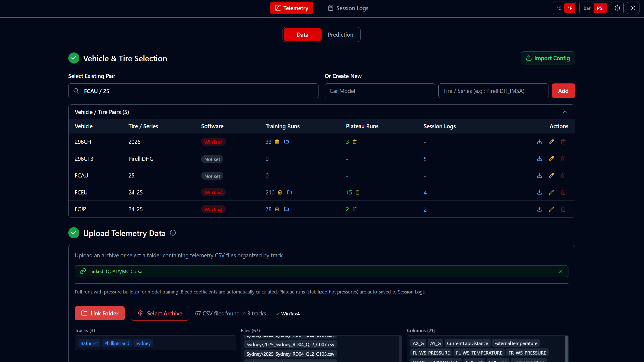This screenshot has height=362, width=644.
Task: Open the Telemetry tab
Action: pyautogui.click(x=292, y=8)
